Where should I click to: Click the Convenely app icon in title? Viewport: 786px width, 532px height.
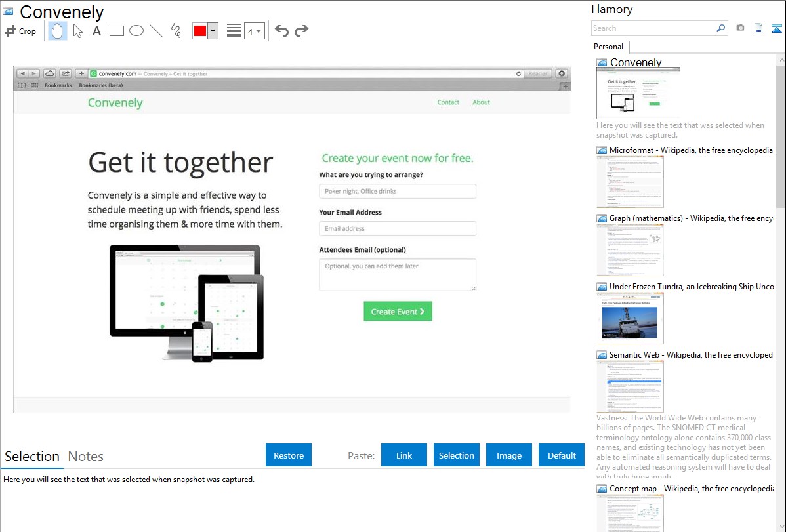pyautogui.click(x=9, y=11)
